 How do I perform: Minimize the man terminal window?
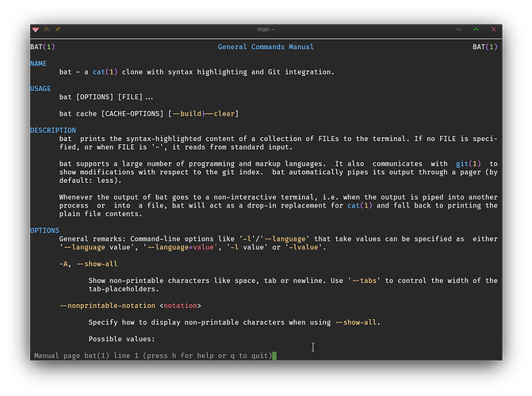[x=458, y=29]
